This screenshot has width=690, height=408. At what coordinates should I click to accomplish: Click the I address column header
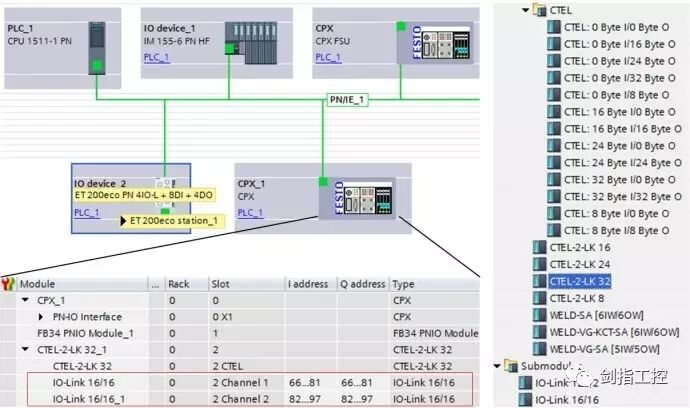pyautogui.click(x=311, y=284)
